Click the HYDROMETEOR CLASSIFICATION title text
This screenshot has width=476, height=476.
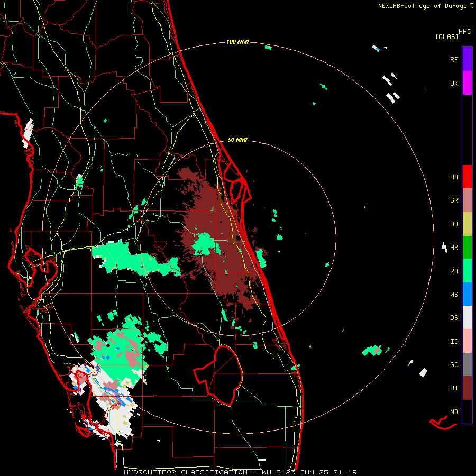click(186, 472)
